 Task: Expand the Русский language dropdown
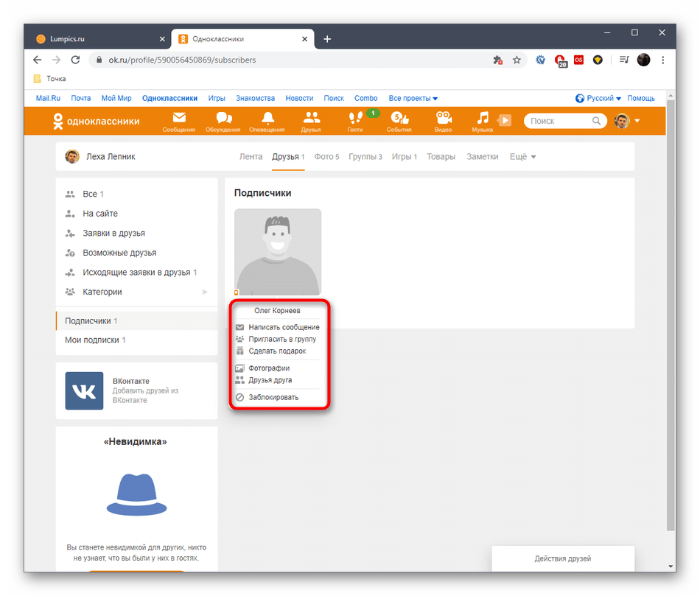tap(600, 97)
